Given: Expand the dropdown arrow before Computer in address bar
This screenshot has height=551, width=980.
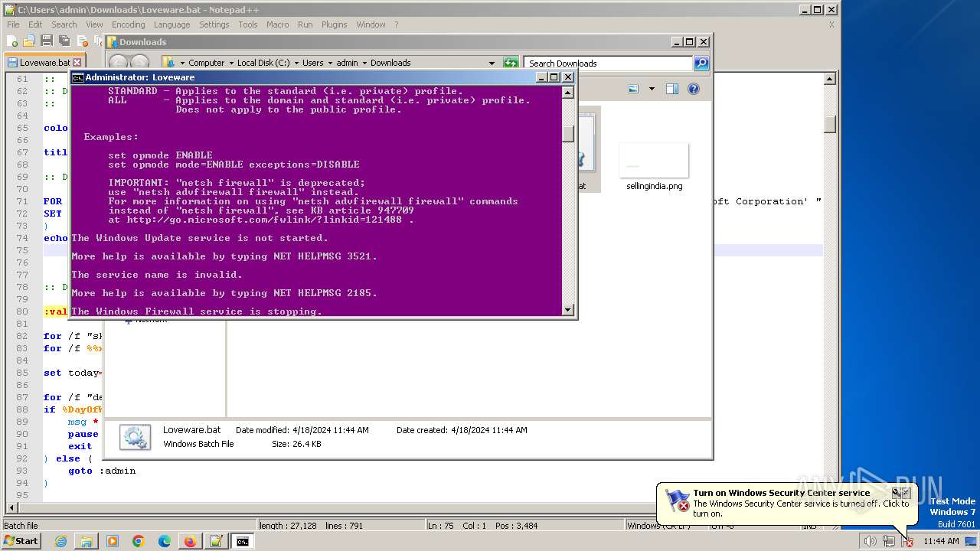Looking at the screenshot, I should point(182,63).
